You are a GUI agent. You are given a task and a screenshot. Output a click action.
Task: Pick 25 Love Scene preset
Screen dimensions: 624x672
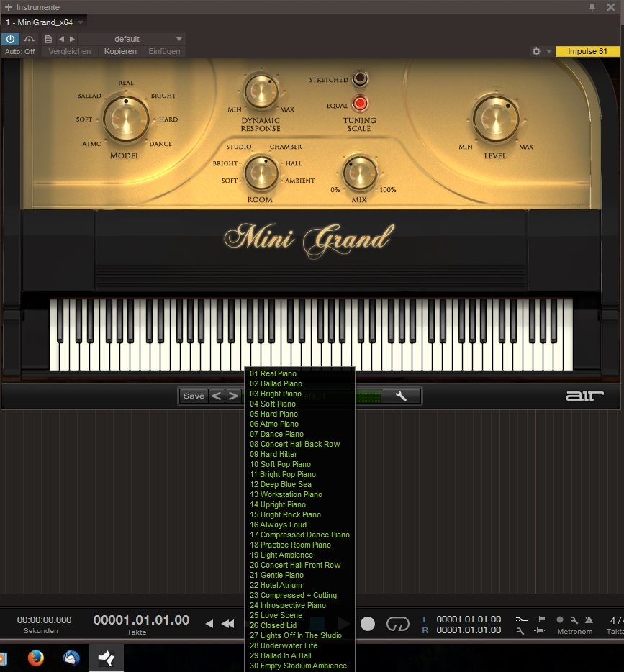click(276, 615)
